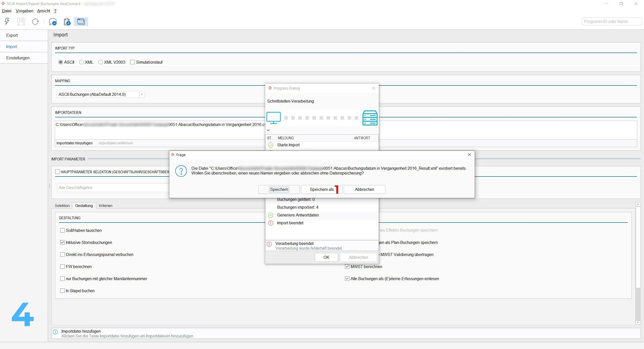
Task: Close the Progress Dialog window
Action: 373,88
